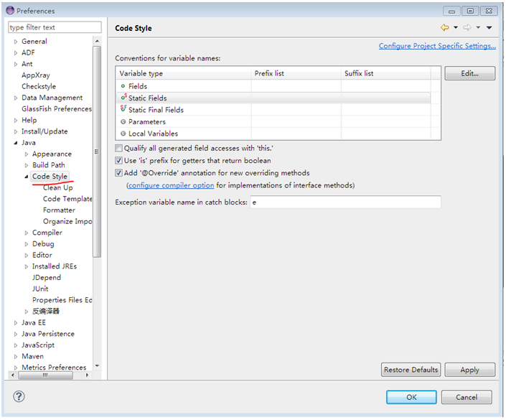Select JavaScript in preferences tree
Viewport: 506px width, 420px height.
click(38, 345)
